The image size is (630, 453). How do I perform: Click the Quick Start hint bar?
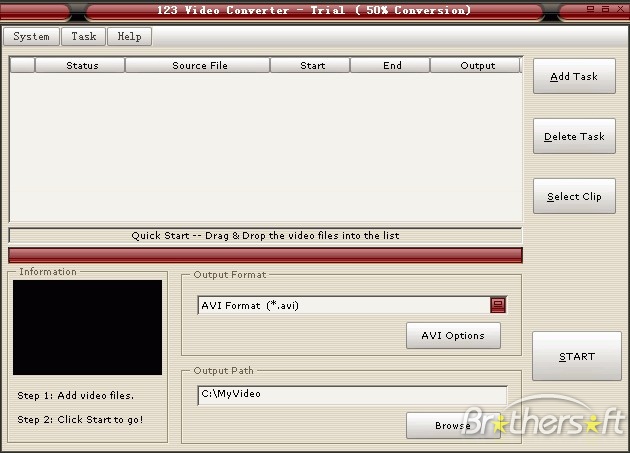265,236
